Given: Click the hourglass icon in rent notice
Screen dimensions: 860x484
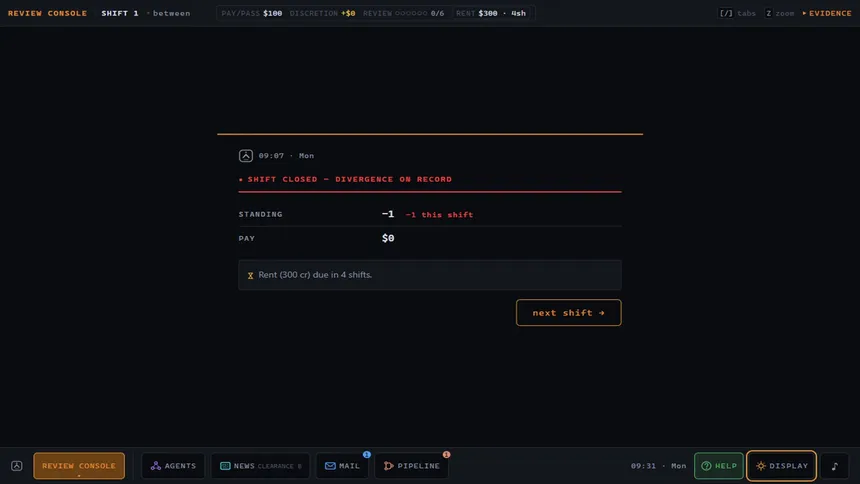Looking at the screenshot, I should pos(250,275).
